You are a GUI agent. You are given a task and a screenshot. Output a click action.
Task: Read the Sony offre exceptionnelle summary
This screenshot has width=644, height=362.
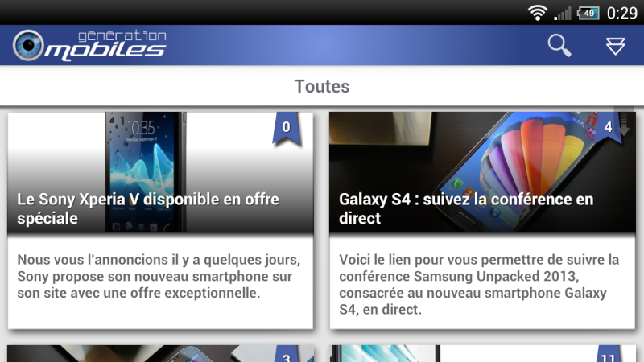[x=159, y=276]
